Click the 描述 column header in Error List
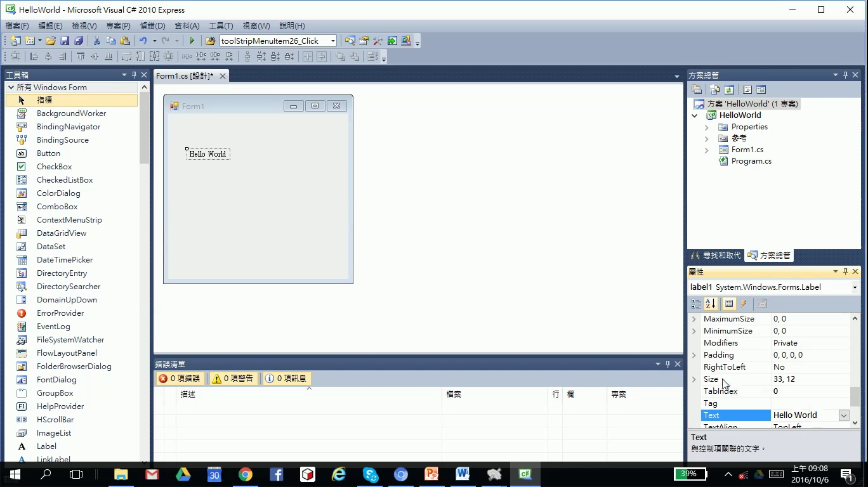The image size is (868, 487). 309,394
